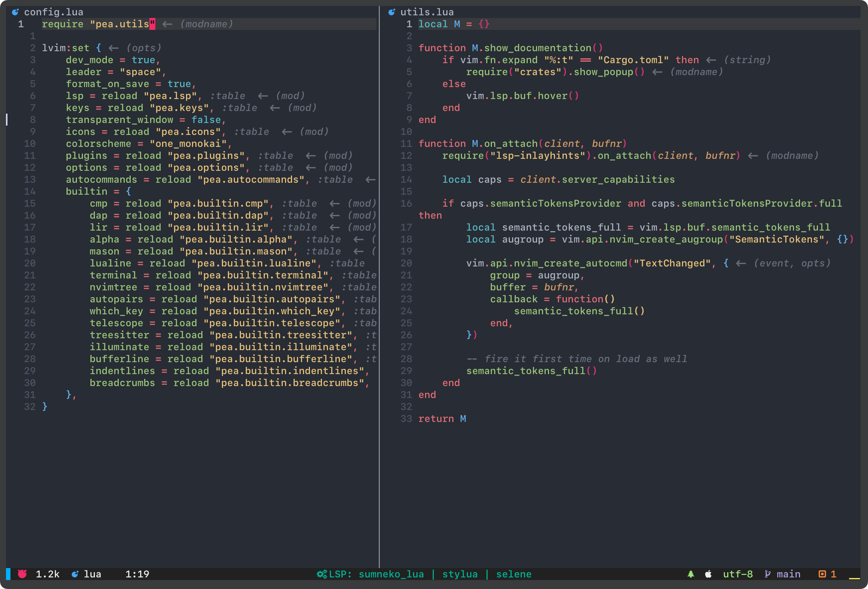868x589 pixels.
Task: Click the "fire it first time" comment
Action: 577,359
